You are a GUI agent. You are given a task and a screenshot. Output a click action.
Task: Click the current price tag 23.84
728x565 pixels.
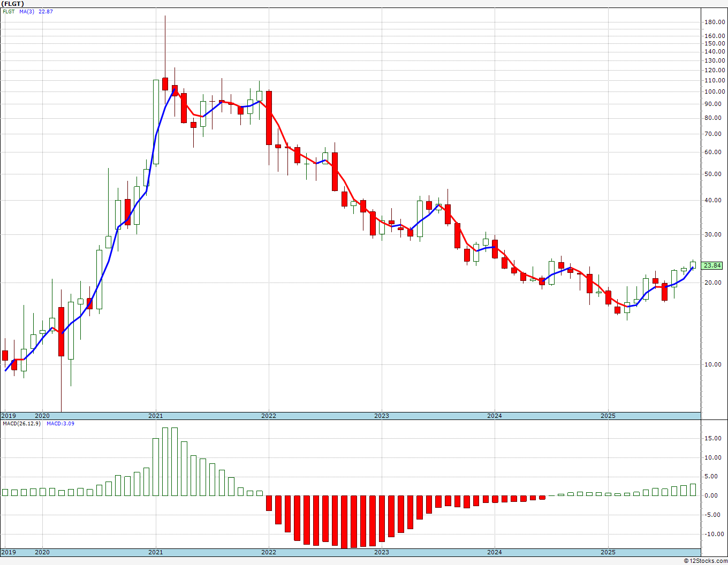712,265
